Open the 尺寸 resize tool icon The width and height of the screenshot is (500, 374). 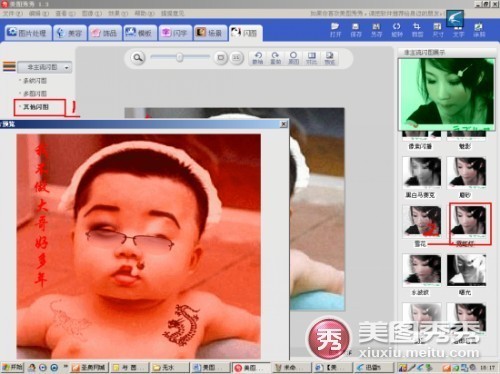(437, 30)
